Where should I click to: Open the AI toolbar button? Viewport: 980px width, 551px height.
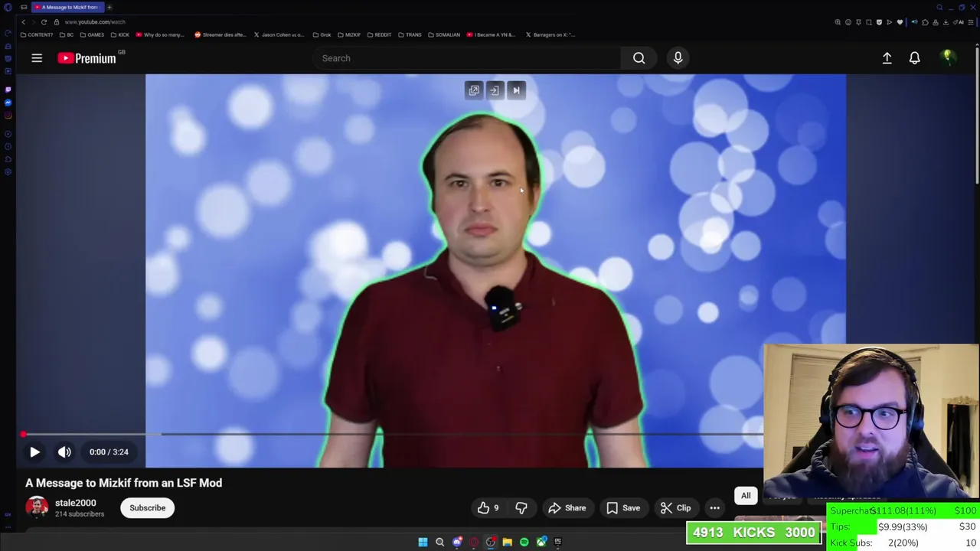click(958, 22)
